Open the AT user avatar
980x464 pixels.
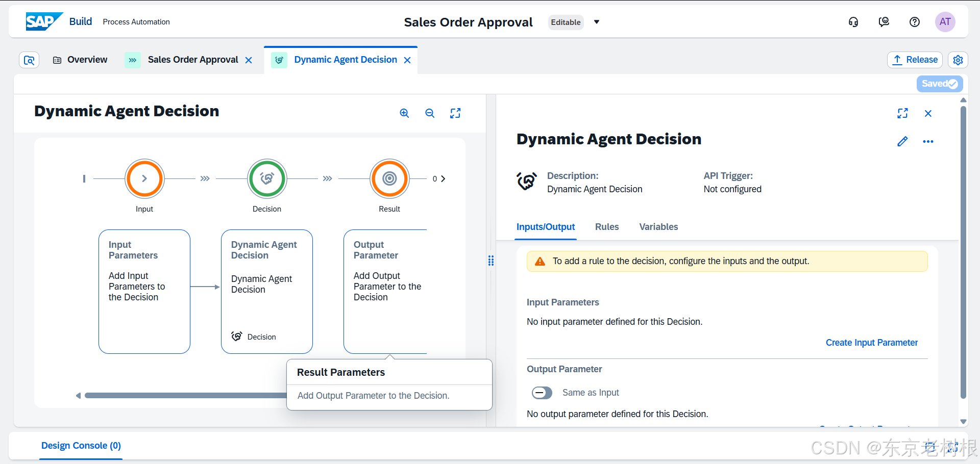pyautogui.click(x=945, y=22)
